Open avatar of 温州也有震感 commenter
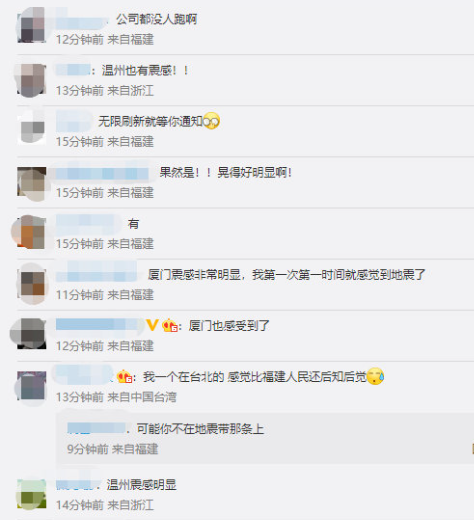 pyautogui.click(x=32, y=79)
